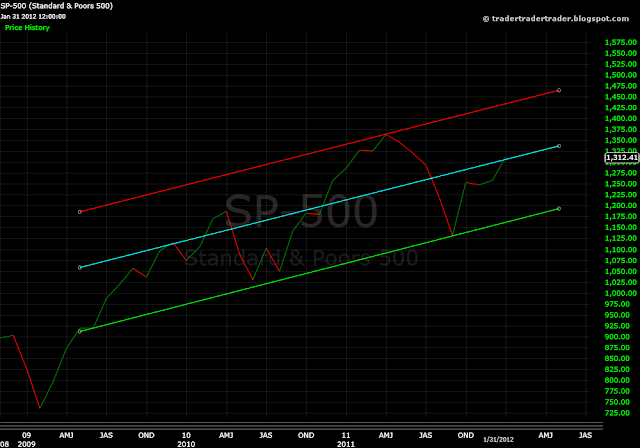
Task: Click the 950.00 price axis label
Action: coord(617,315)
